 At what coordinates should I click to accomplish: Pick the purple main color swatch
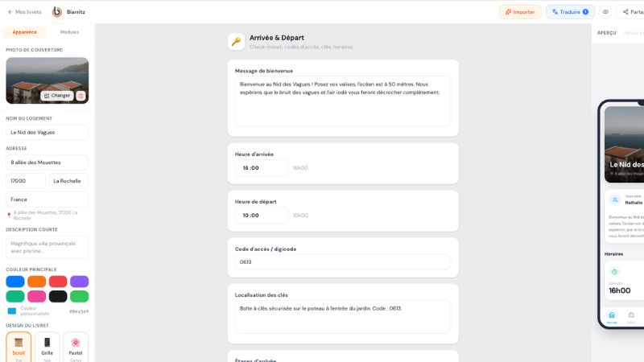coord(79,282)
